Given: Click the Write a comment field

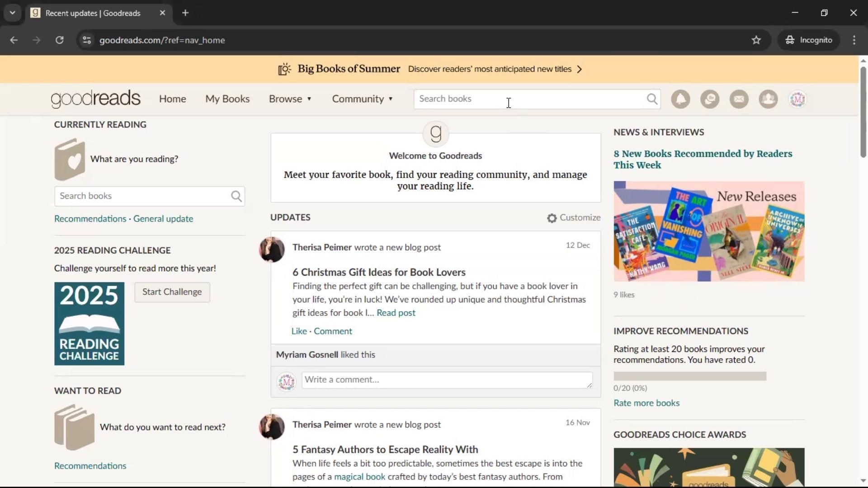Looking at the screenshot, I should (x=447, y=380).
